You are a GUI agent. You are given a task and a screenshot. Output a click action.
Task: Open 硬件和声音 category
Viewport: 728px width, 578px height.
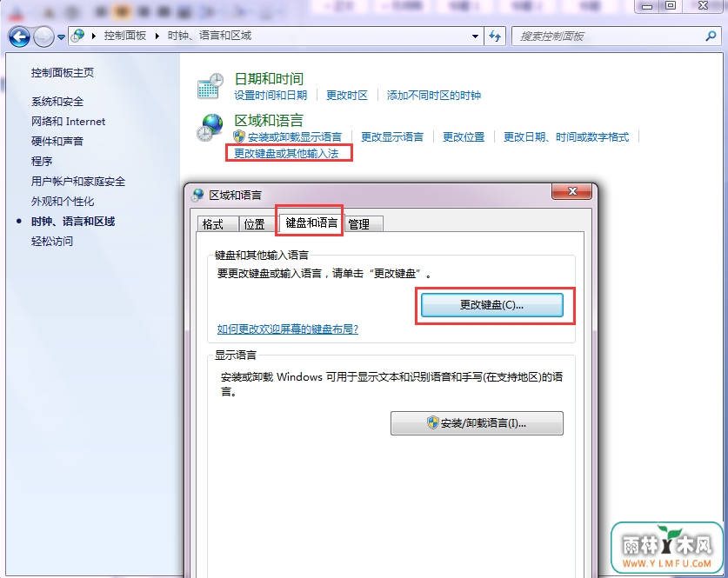point(57,142)
